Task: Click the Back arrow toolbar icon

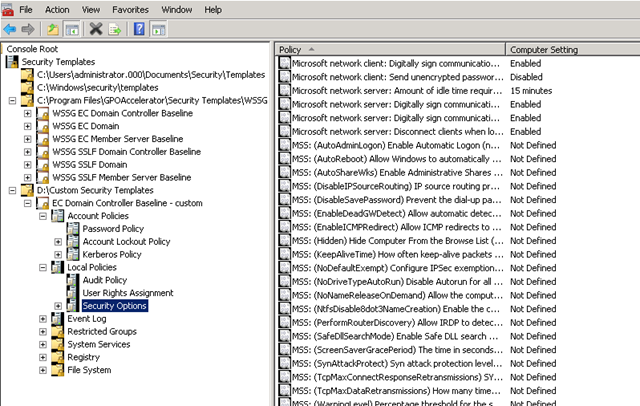Action: pos(11,28)
